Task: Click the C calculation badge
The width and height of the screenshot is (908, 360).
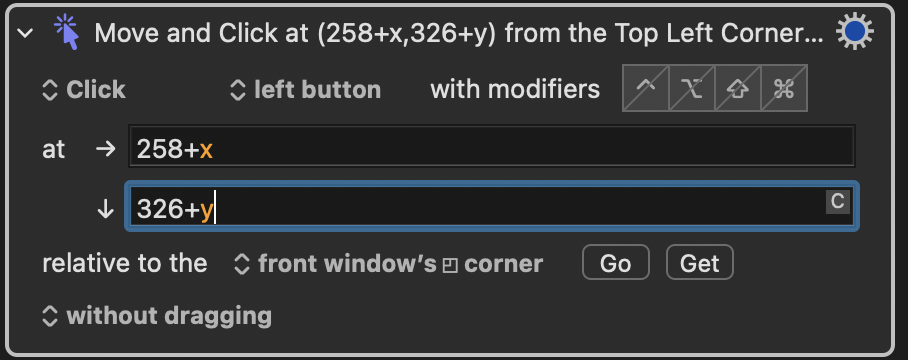Action: tap(837, 201)
